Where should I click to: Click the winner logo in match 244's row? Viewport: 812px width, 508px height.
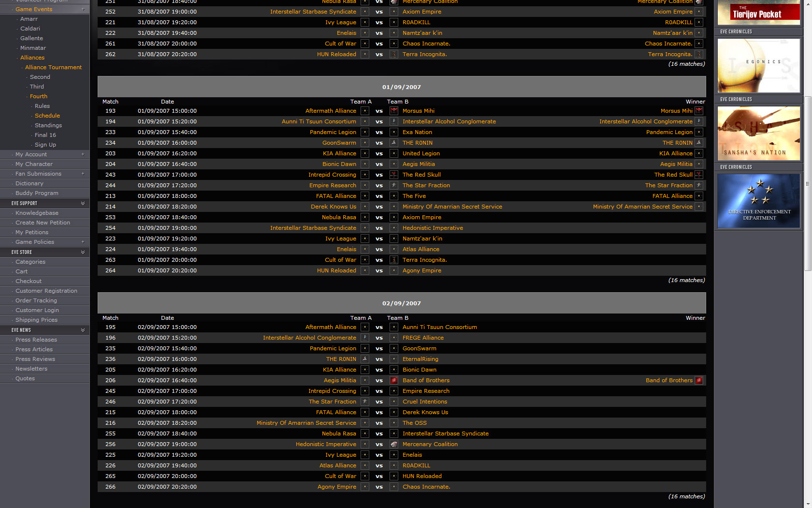click(699, 185)
